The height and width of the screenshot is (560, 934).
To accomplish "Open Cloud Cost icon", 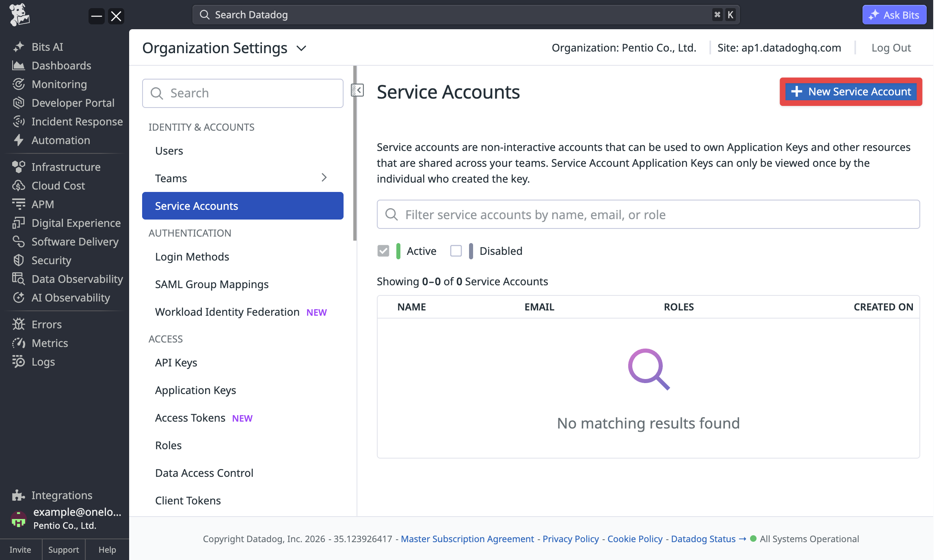I will pos(19,186).
